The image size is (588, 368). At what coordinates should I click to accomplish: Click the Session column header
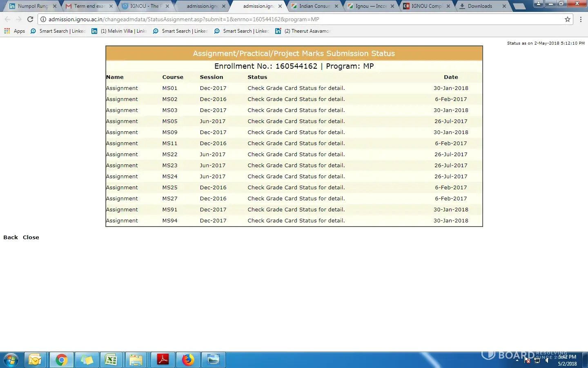(x=212, y=77)
